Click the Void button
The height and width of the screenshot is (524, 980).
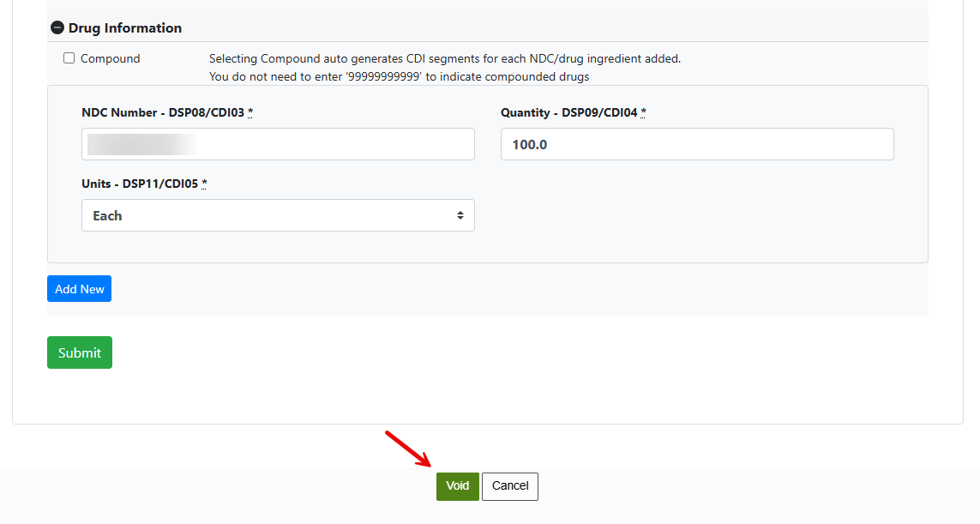point(458,486)
